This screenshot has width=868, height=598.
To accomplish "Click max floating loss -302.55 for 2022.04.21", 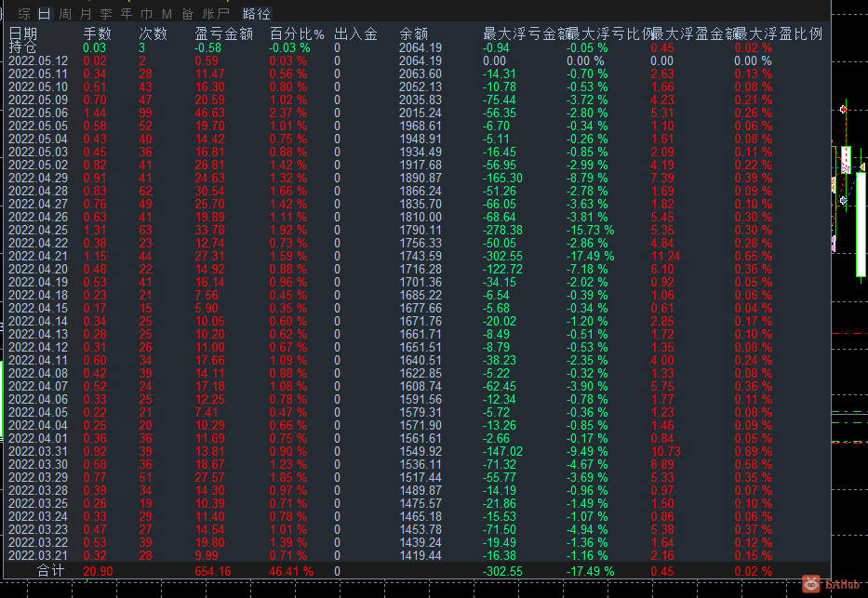I will coord(502,256).
